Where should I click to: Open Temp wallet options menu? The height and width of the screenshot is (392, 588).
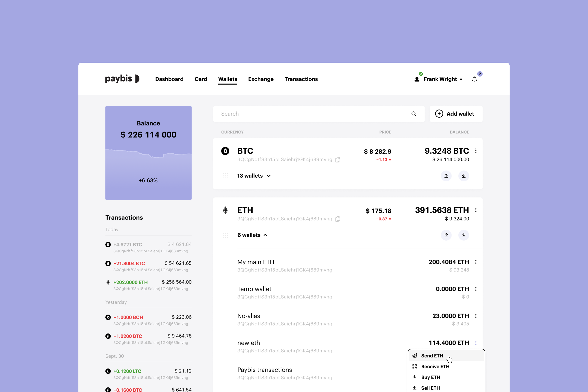tap(476, 289)
